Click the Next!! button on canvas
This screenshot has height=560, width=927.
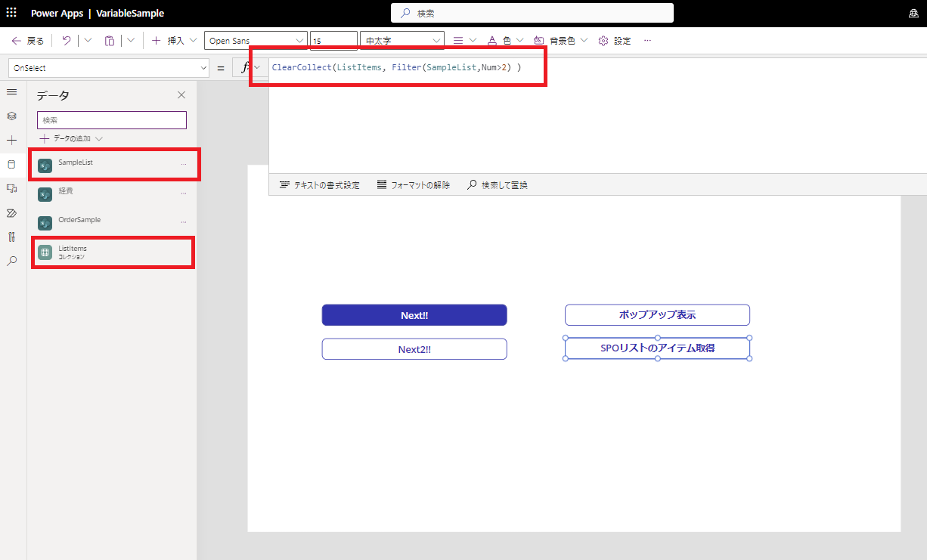click(x=414, y=315)
